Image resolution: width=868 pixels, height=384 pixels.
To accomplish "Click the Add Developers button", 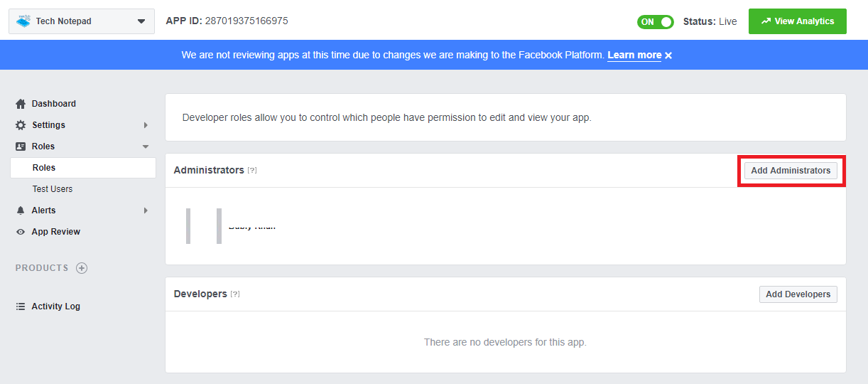I will 798,294.
